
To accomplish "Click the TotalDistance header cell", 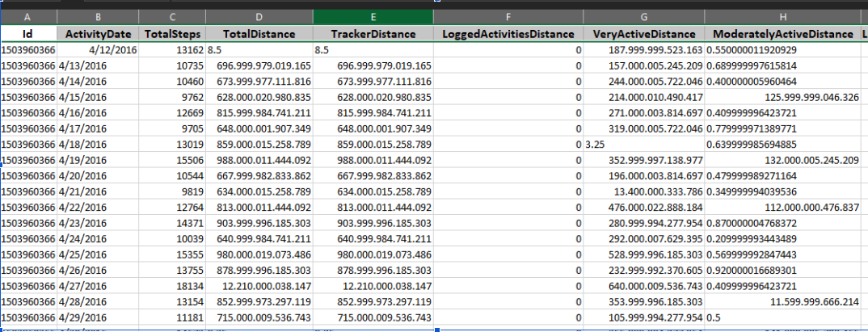I will (x=259, y=34).
